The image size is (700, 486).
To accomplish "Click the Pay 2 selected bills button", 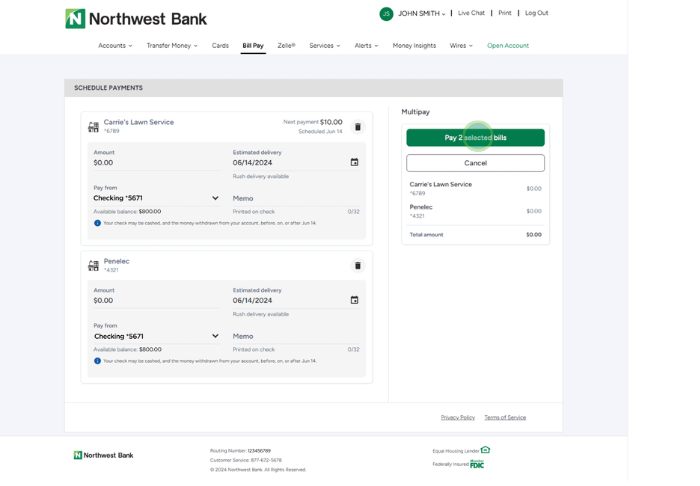I will (x=475, y=138).
